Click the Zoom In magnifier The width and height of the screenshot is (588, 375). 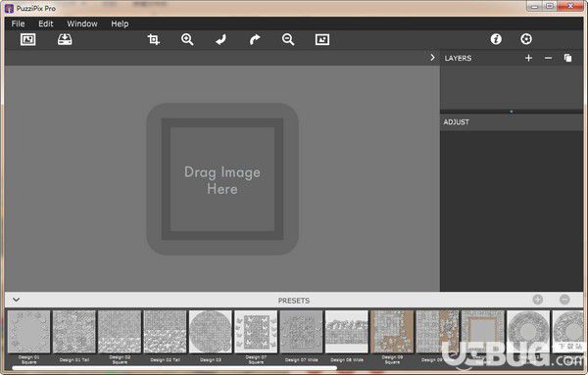coord(187,39)
